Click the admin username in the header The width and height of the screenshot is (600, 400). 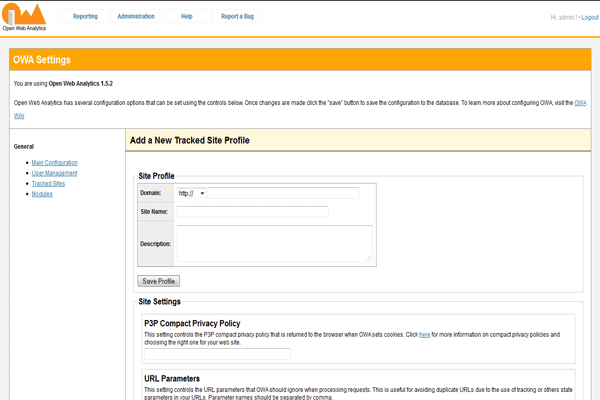tap(566, 17)
